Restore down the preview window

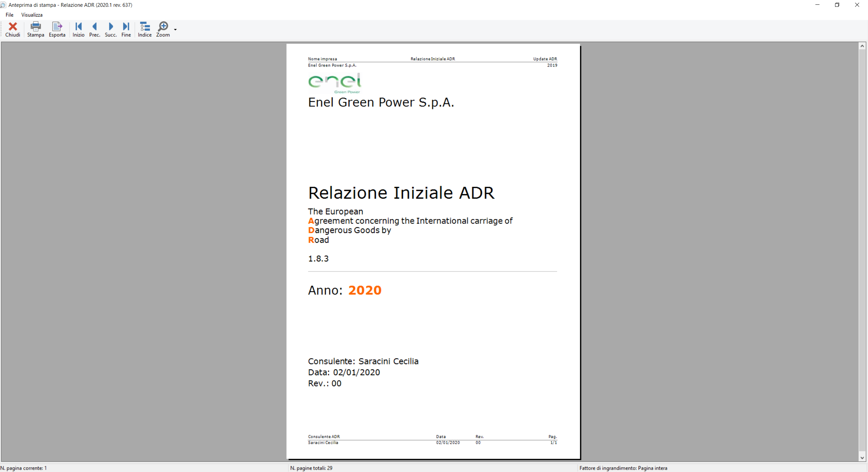click(x=837, y=5)
